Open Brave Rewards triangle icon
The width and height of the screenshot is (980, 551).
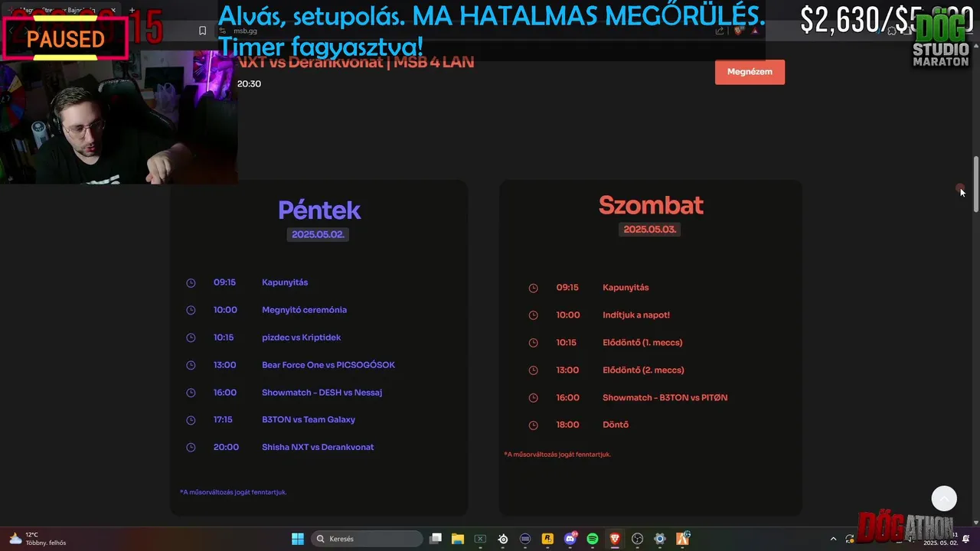(x=754, y=31)
